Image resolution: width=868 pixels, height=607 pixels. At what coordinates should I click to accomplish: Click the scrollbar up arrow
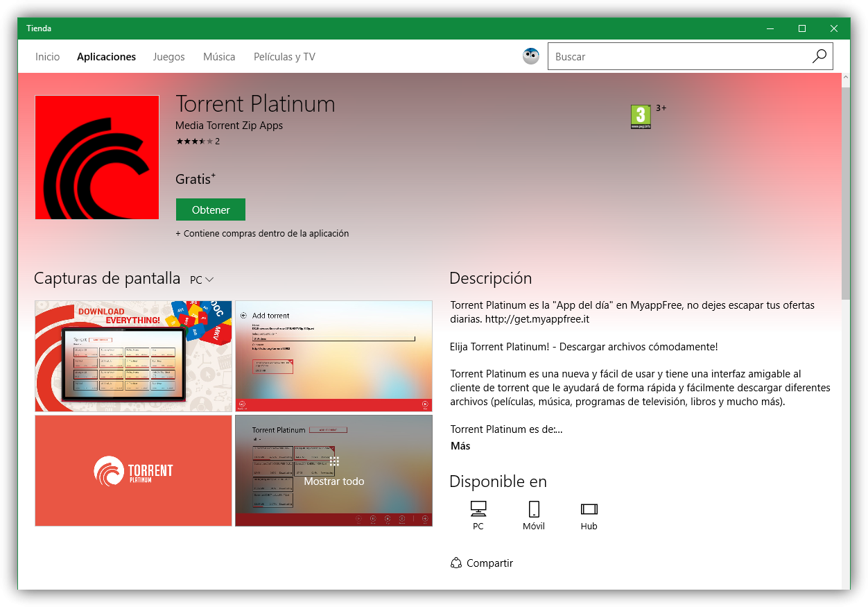[x=845, y=79]
